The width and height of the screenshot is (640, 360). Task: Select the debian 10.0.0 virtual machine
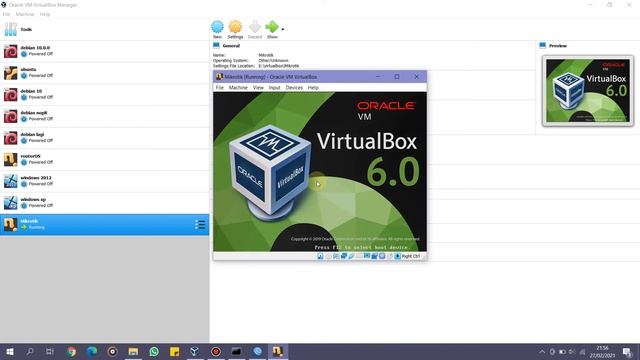(x=104, y=51)
